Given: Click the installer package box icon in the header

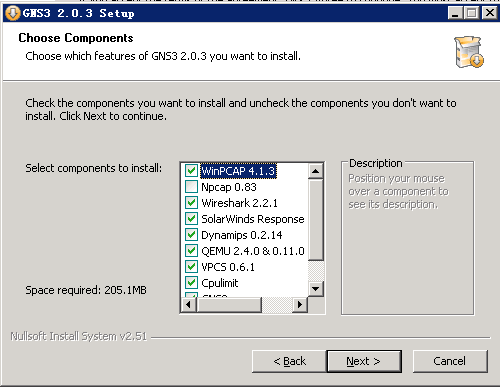Looking at the screenshot, I should point(469,52).
